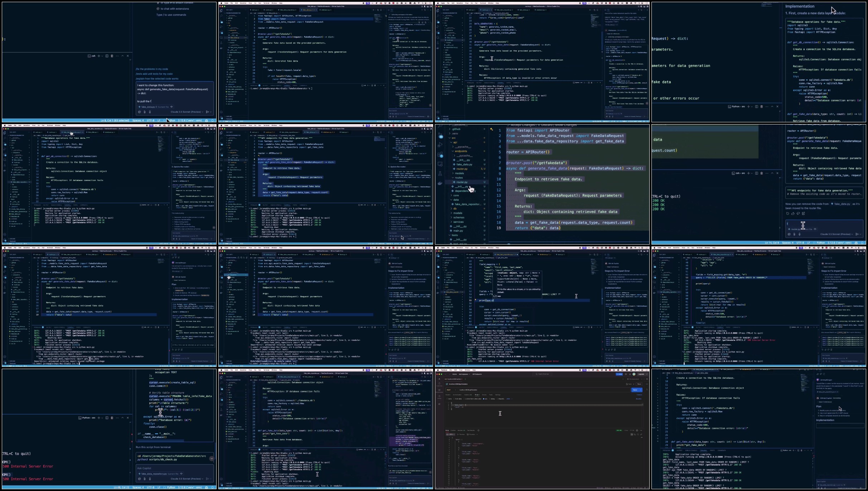Split the 'zsh - src' terminal
This screenshot has height=491, width=868.
[x=756, y=173]
